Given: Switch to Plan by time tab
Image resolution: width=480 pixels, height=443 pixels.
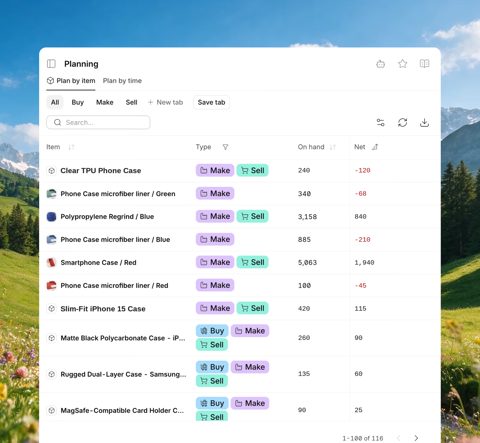Looking at the screenshot, I should pos(122,81).
